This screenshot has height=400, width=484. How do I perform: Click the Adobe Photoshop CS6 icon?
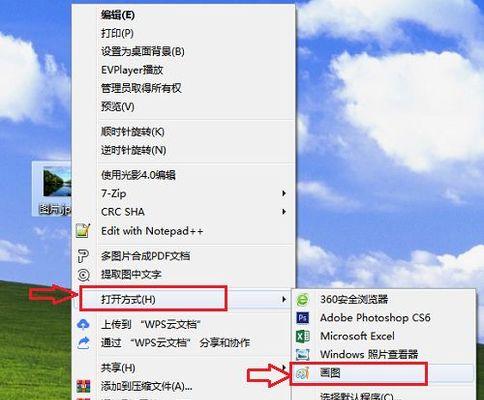tap(303, 318)
